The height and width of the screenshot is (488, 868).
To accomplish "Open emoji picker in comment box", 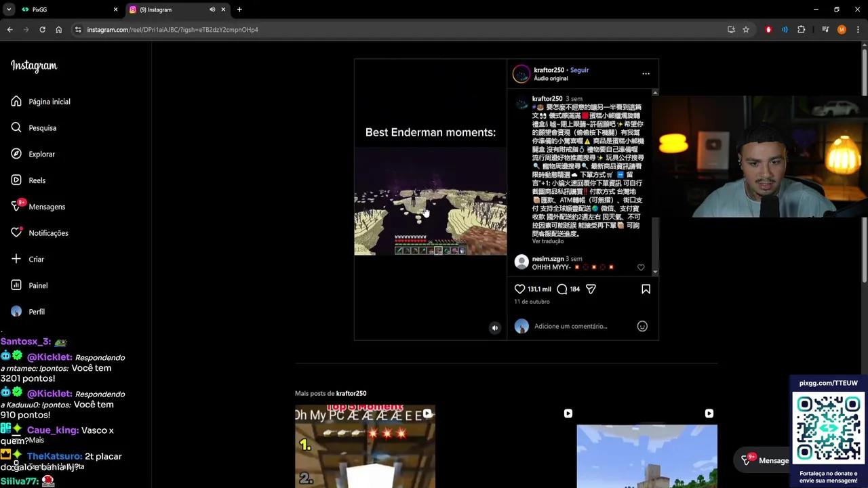I will 642,326.
